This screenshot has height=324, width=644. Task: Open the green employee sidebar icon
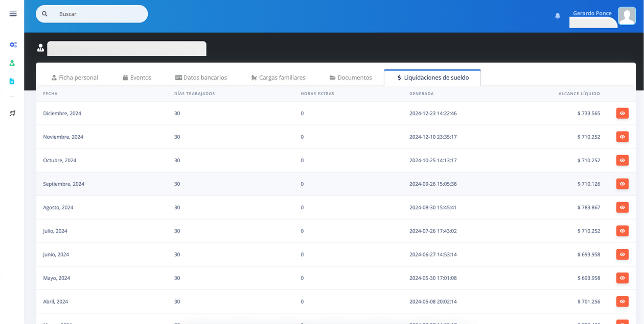coord(12,63)
